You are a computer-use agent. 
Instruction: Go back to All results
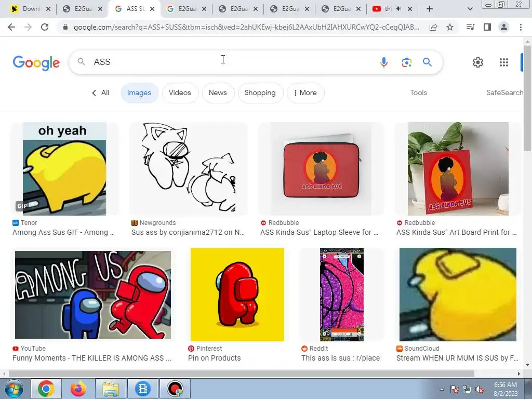[101, 92]
